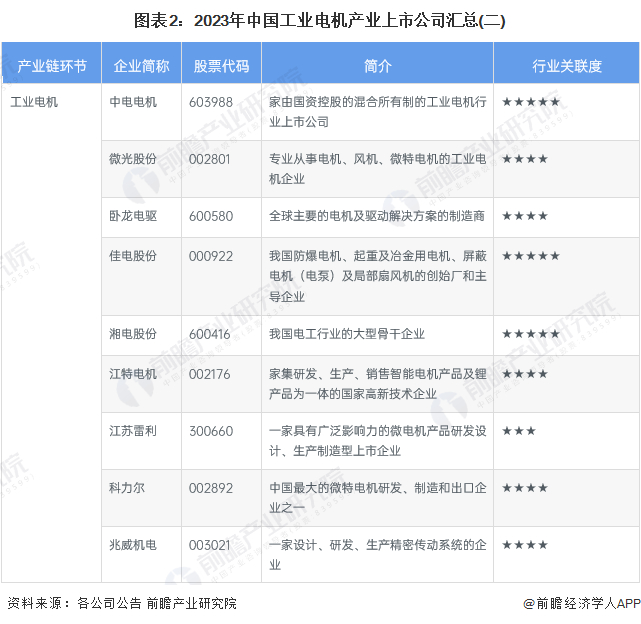Select stock code 603988

[211, 102]
